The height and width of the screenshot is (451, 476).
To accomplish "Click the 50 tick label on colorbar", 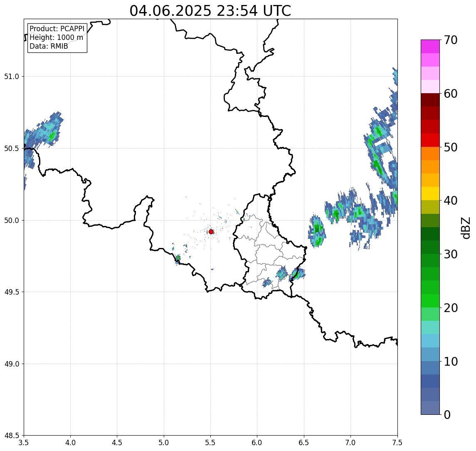I will (x=451, y=147).
